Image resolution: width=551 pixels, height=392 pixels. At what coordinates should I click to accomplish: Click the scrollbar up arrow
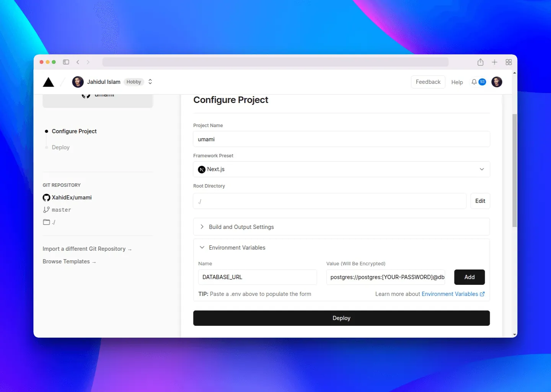coord(515,73)
